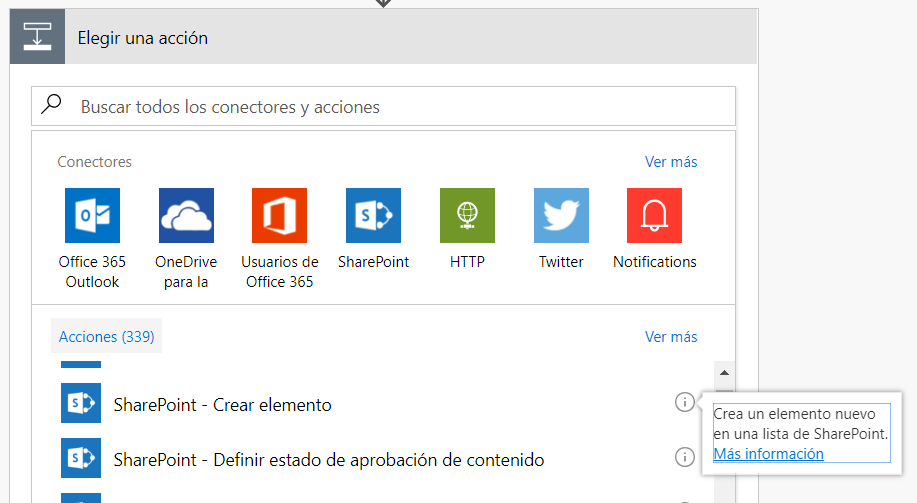Click the Elegir una acción header icon
This screenshot has height=503, width=917.
coord(37,36)
